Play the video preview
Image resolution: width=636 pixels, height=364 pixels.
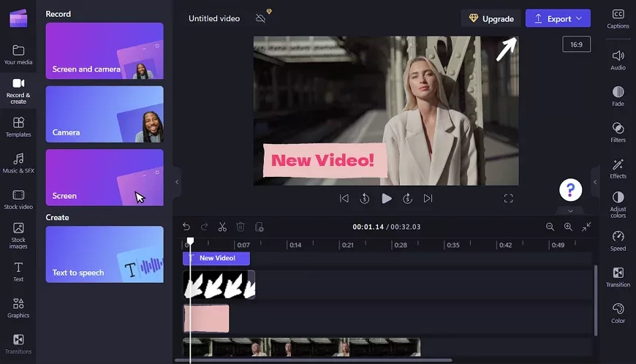387,198
